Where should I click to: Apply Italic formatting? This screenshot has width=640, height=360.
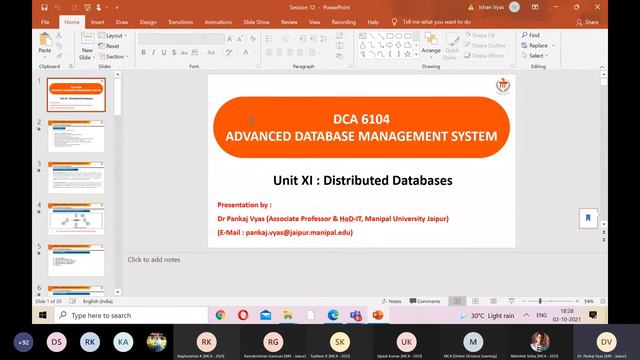153,52
